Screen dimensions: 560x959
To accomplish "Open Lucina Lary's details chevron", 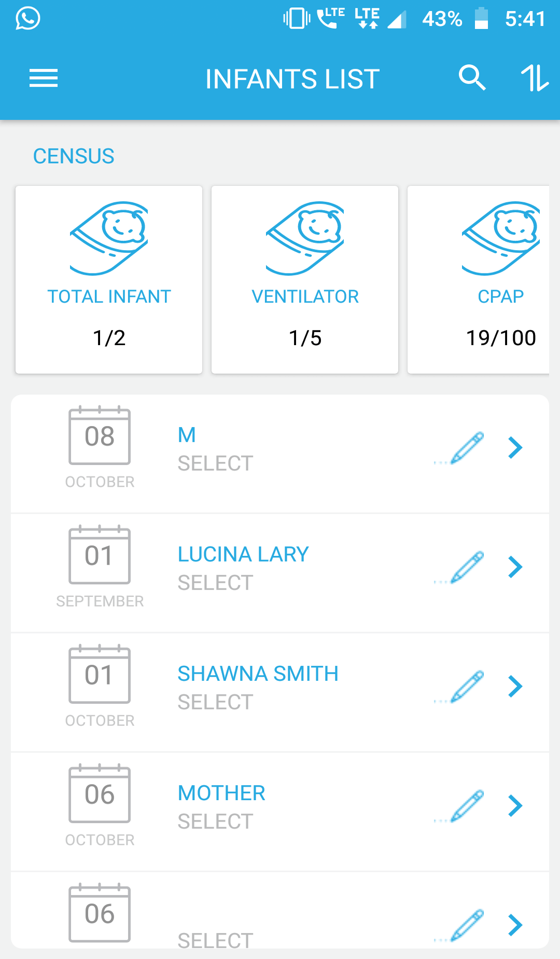I will (x=515, y=567).
